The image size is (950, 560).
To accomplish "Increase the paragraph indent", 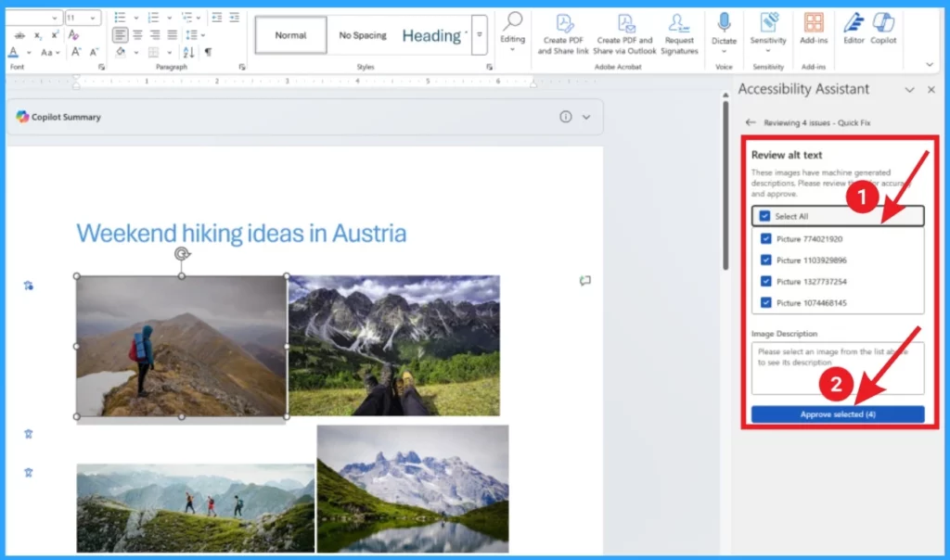I will tap(235, 18).
